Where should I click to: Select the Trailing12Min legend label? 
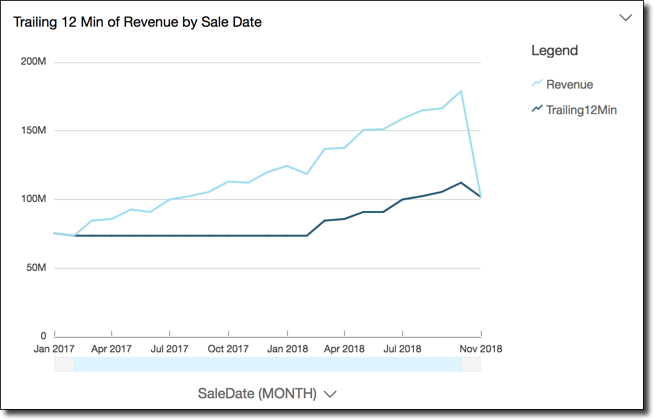click(x=581, y=109)
